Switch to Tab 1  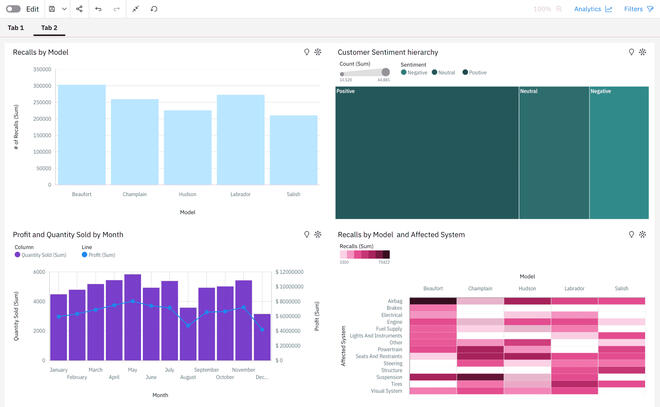tap(16, 28)
